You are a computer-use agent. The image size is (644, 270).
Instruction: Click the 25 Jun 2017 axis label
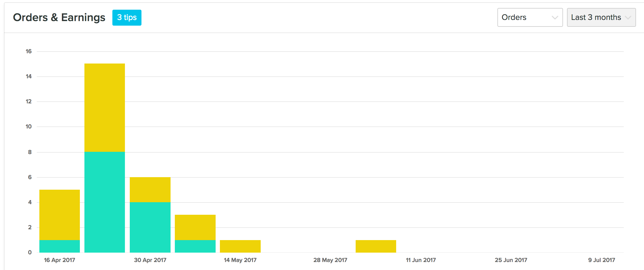[511, 260]
